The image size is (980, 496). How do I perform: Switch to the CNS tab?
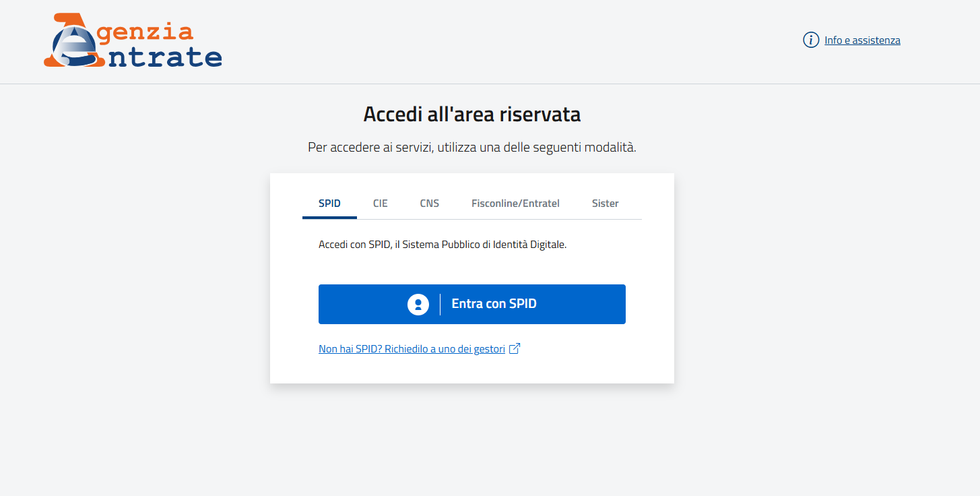(x=429, y=204)
